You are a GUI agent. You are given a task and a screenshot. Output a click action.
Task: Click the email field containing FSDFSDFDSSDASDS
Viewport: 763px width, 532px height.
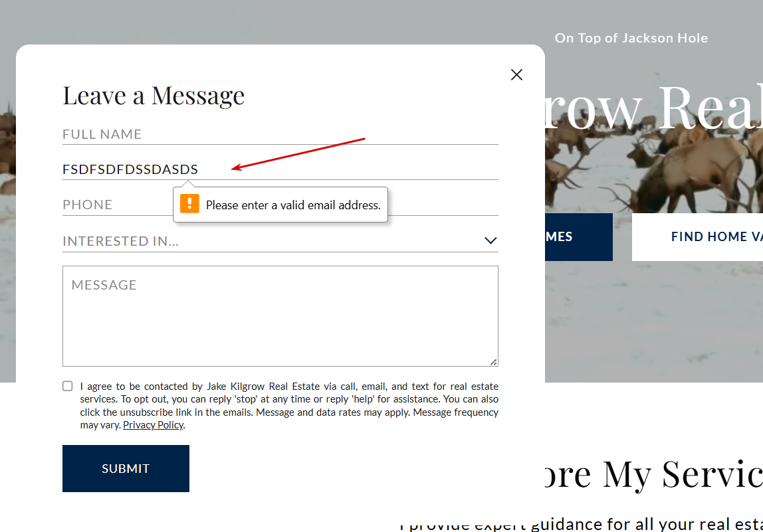tap(280, 169)
